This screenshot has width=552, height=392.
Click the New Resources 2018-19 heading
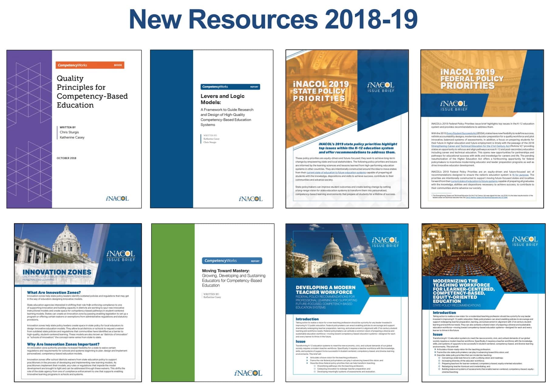273,19
